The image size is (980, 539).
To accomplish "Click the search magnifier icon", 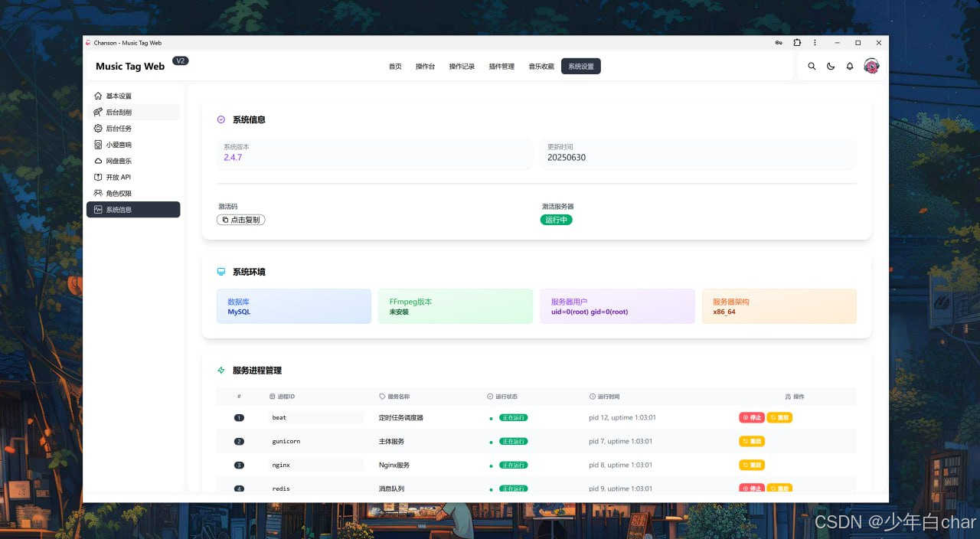I will (x=812, y=67).
